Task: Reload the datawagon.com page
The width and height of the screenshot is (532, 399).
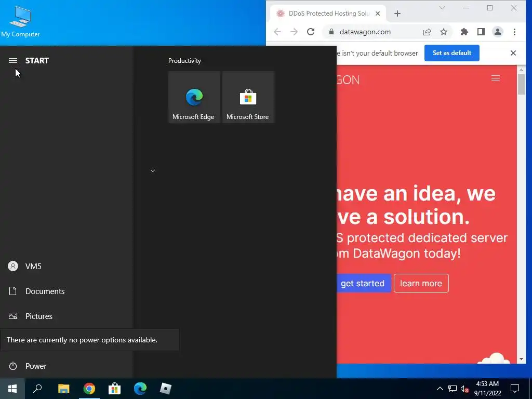Action: [x=311, y=32]
